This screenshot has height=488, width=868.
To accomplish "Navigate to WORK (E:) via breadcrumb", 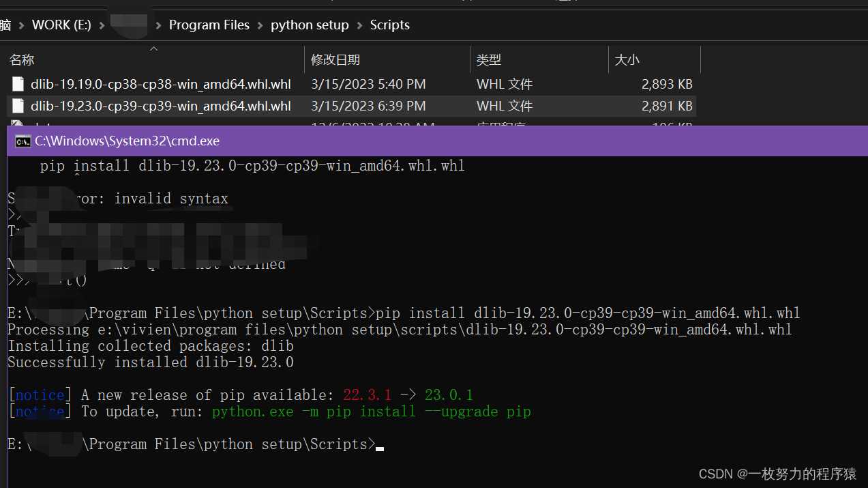I will tap(61, 25).
